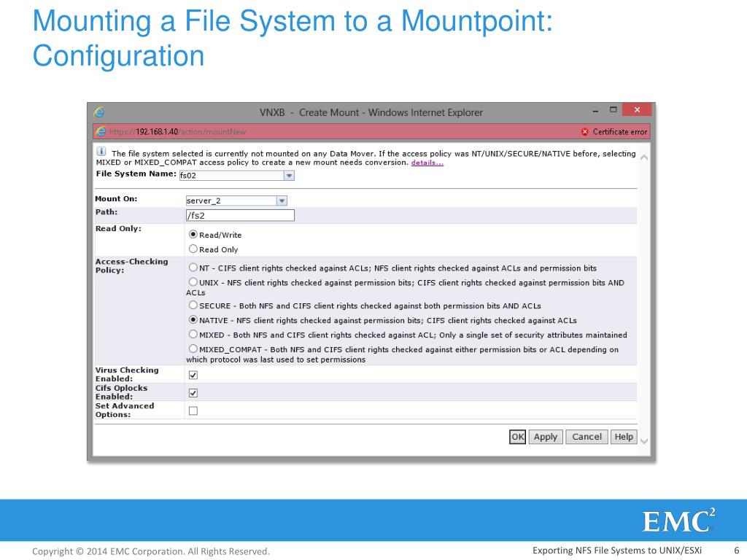Expand the Mount On server dropdown

coord(282,200)
